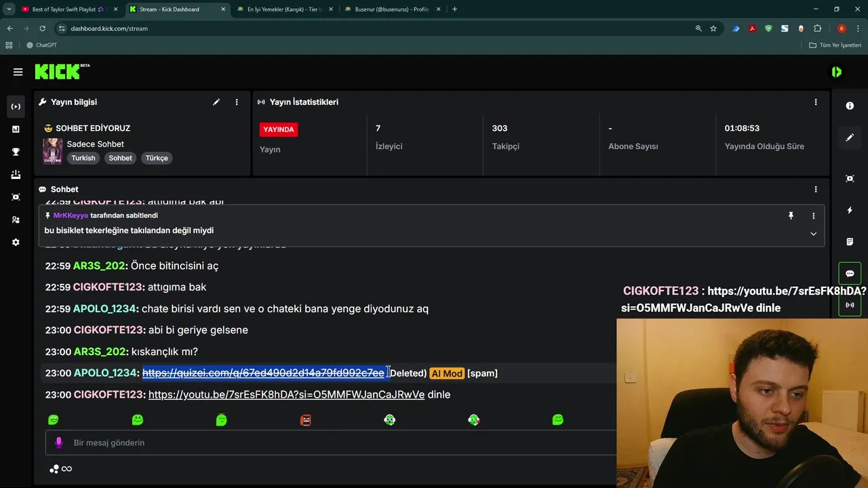Edit stream info with the pencil icon
Image resolution: width=868 pixels, height=488 pixels.
point(216,102)
